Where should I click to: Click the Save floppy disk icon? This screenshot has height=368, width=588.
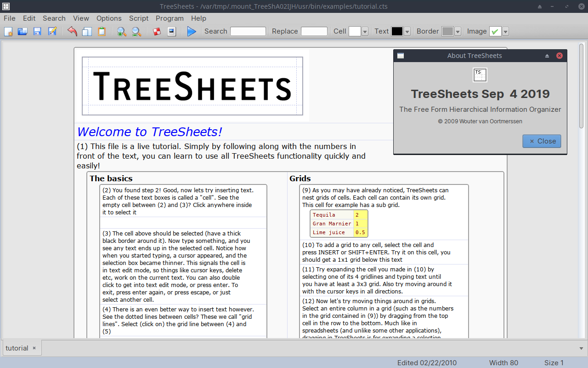click(37, 31)
